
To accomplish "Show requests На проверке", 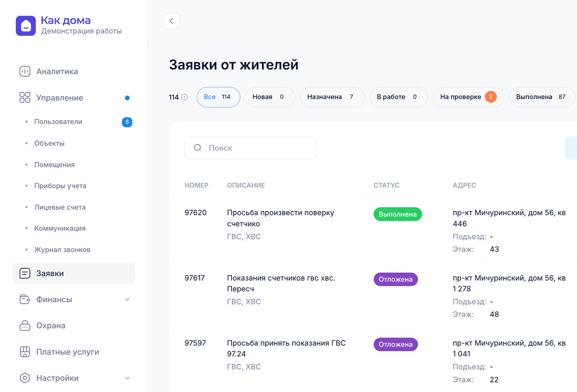I will click(x=468, y=97).
